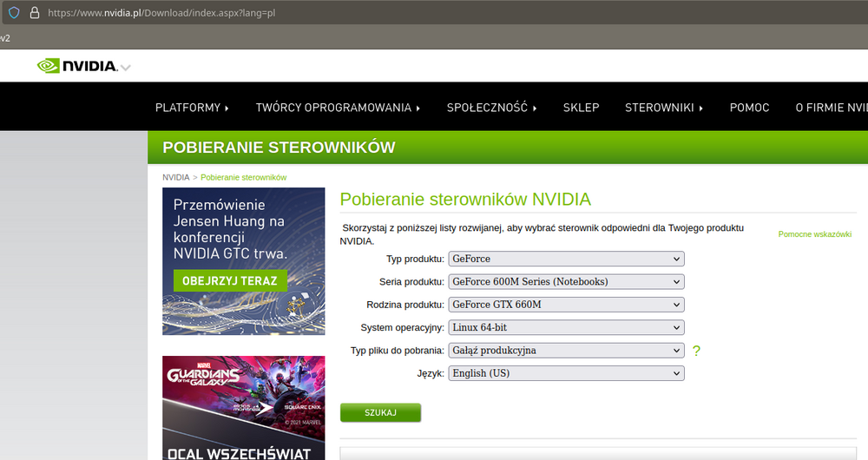
Task: Click the green question mark help icon
Action: pos(696,351)
